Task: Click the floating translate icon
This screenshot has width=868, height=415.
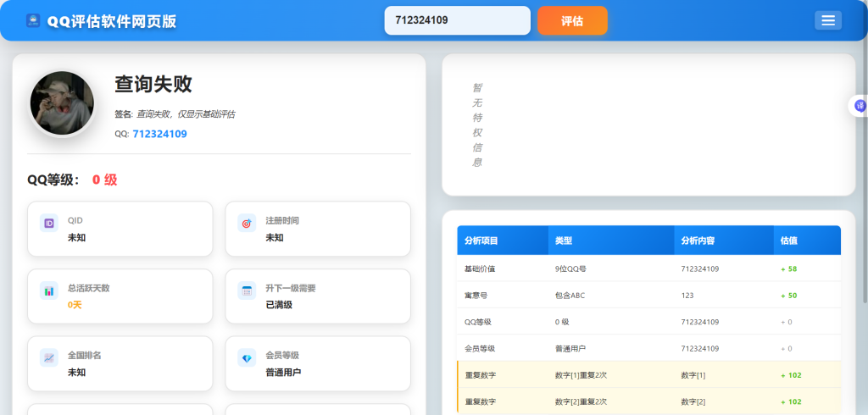Action: pos(860,106)
